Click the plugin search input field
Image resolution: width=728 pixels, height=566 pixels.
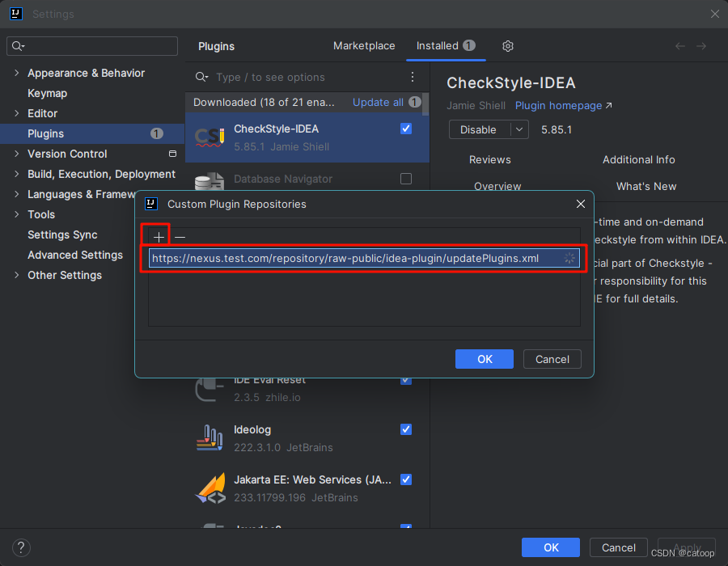[x=309, y=77]
